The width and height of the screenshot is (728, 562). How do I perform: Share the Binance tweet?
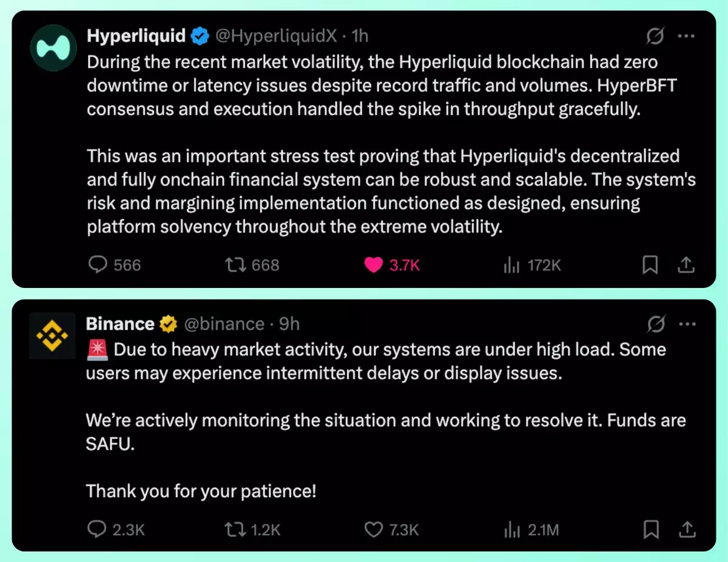click(686, 530)
